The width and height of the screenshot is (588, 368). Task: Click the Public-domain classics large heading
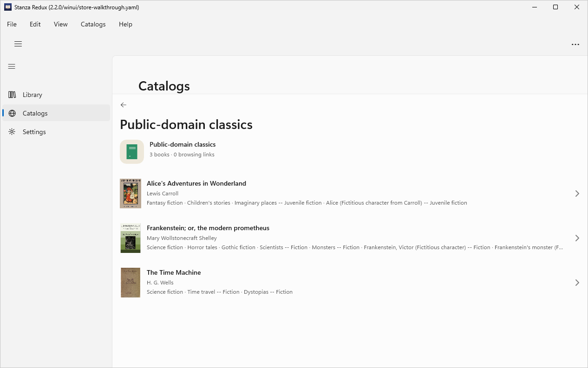pyautogui.click(x=186, y=124)
